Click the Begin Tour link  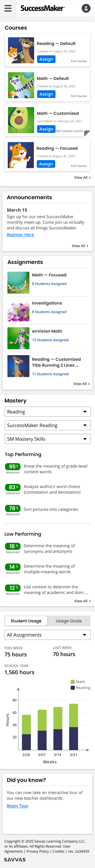click(x=18, y=806)
